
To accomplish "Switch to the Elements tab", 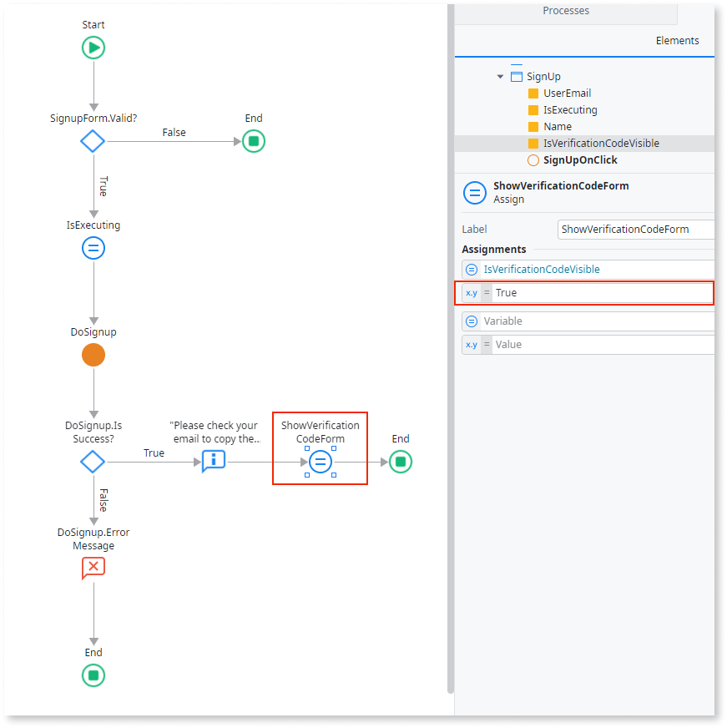I will click(x=677, y=41).
